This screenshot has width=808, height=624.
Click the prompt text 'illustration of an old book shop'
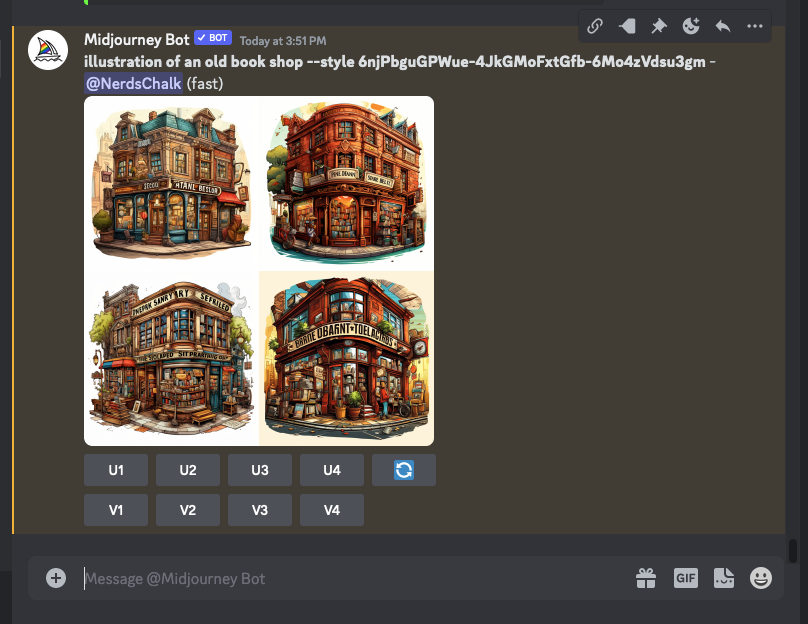(193, 62)
